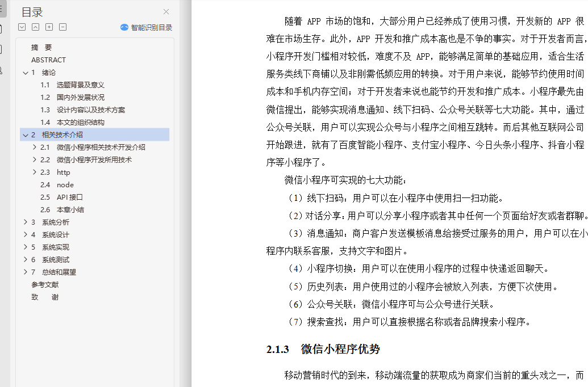Click list item (2) 对话分享
Screen dimensions: 588x387
pos(437,216)
